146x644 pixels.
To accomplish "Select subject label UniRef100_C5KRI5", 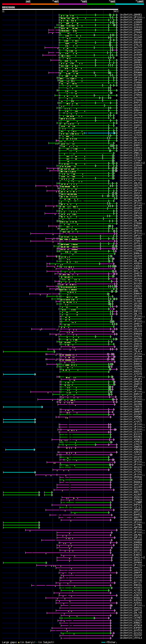I will pyautogui.click(x=131, y=407).
